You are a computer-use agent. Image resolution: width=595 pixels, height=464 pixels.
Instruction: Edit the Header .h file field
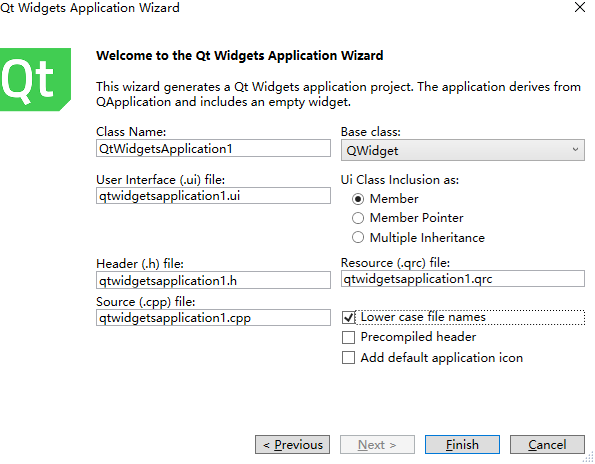pyautogui.click(x=213, y=280)
